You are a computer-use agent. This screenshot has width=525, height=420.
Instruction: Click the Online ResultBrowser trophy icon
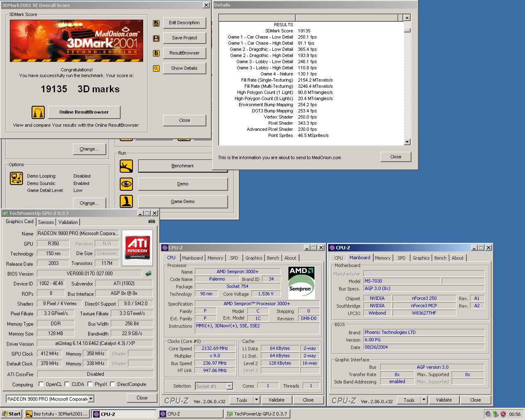[37, 112]
